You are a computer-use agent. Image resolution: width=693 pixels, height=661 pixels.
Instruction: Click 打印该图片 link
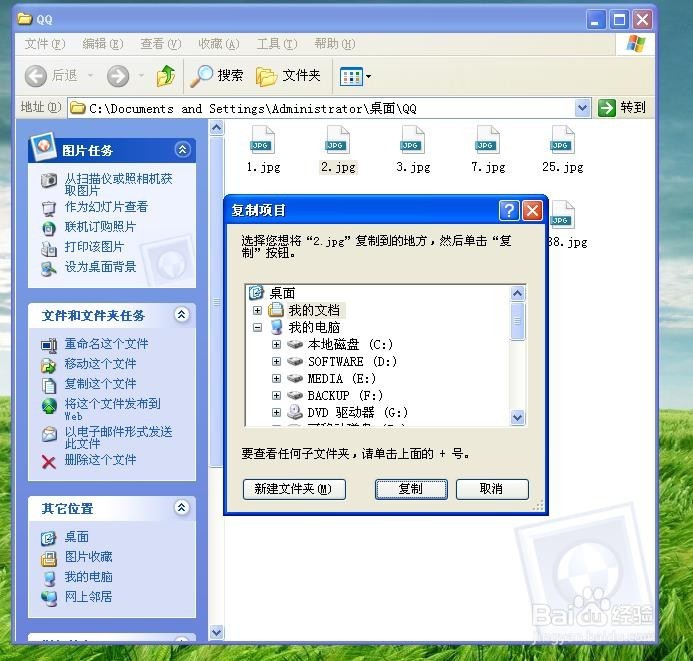[94, 246]
